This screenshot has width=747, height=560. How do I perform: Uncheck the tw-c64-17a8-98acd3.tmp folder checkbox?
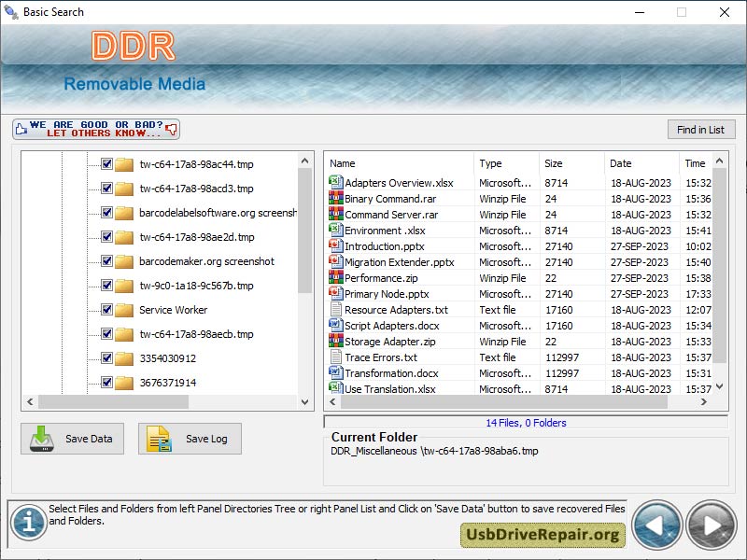(106, 189)
